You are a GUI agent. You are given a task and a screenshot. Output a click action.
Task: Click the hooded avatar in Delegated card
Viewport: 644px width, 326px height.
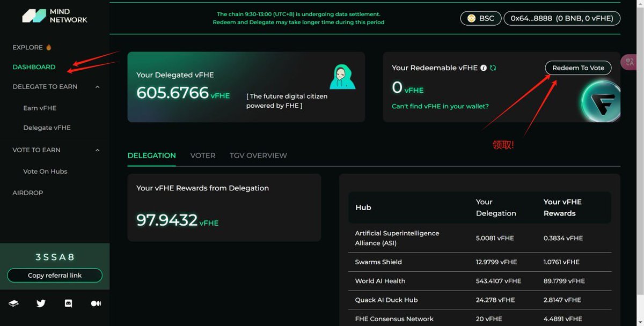tap(342, 77)
